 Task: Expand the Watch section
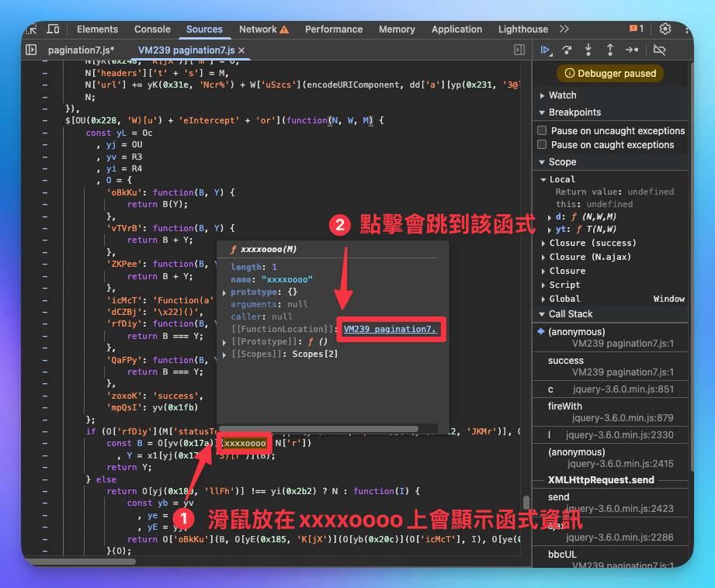pos(542,95)
